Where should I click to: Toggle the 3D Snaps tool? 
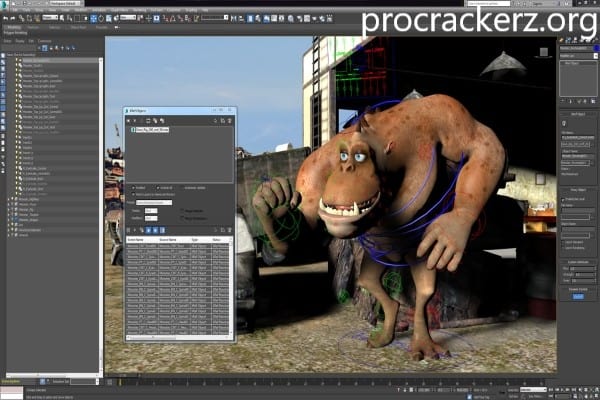pyautogui.click(x=165, y=18)
